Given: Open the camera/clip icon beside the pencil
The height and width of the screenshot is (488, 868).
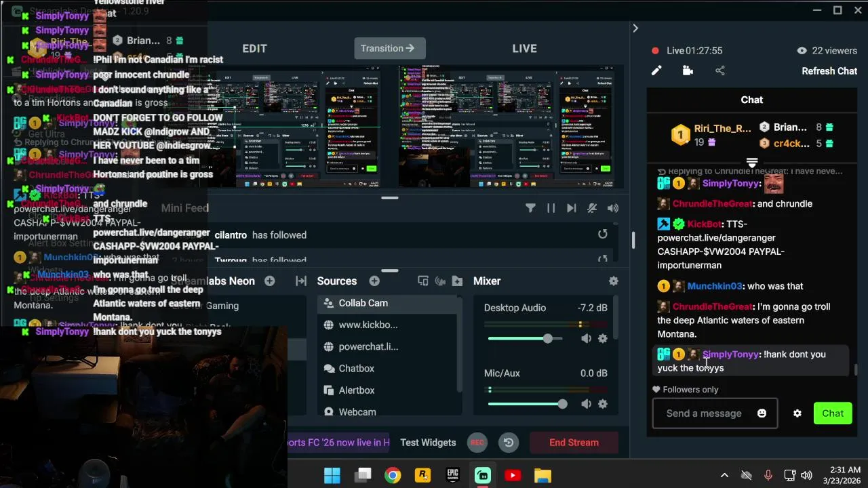Looking at the screenshot, I should tap(688, 70).
